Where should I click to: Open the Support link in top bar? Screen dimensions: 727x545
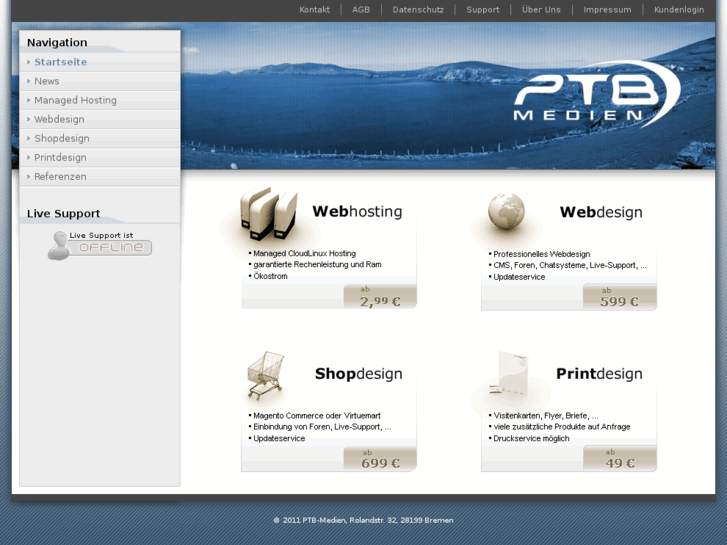pyautogui.click(x=483, y=10)
